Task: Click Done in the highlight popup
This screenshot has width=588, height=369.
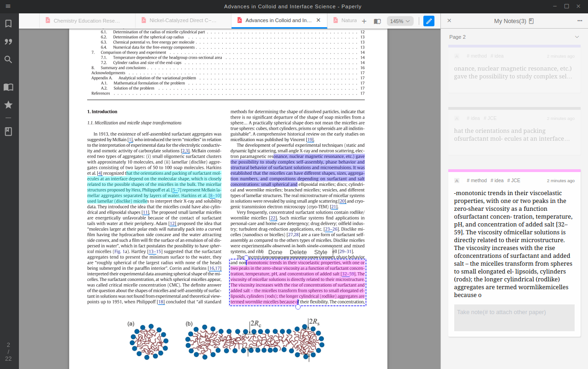Action: click(x=275, y=252)
